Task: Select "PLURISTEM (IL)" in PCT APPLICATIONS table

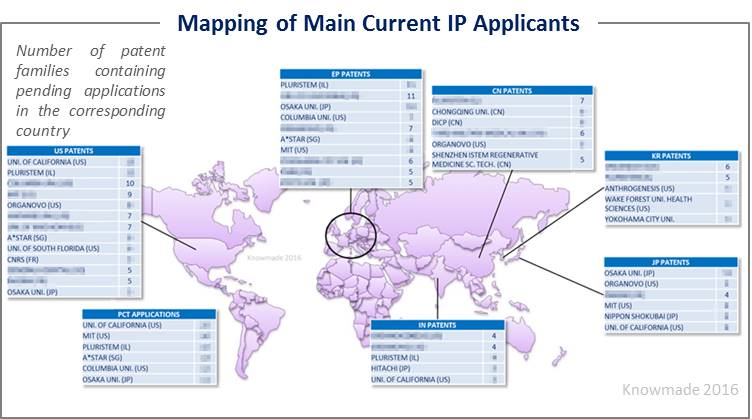Action: click(x=106, y=347)
